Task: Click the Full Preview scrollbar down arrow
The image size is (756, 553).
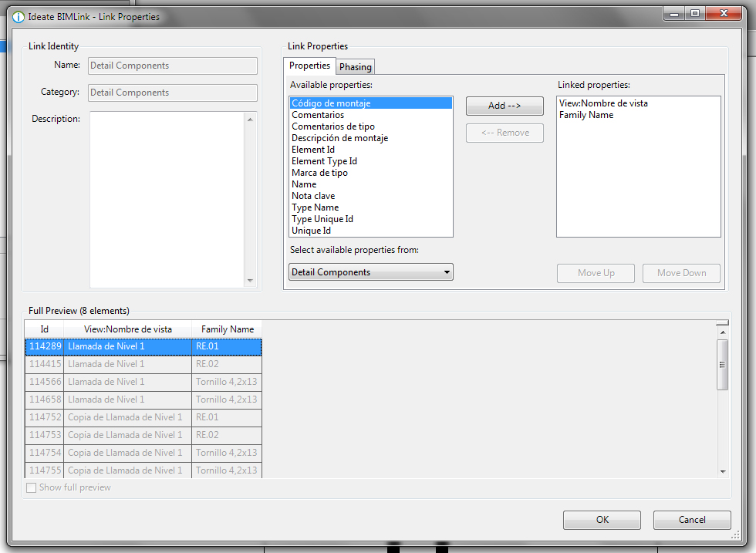Action: 722,471
